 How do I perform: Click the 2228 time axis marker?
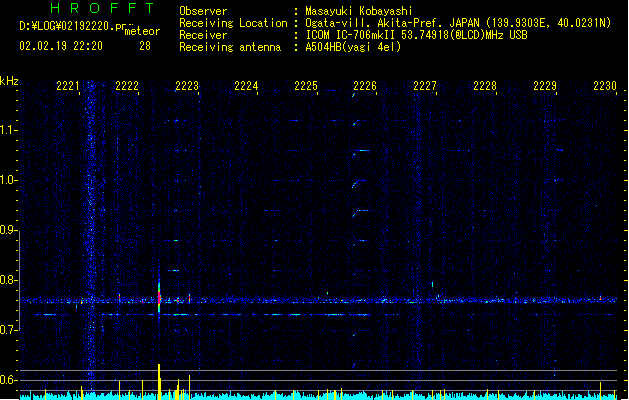(x=485, y=86)
